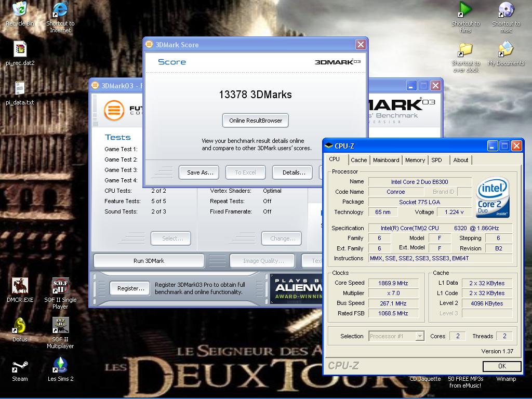This screenshot has width=532, height=399.
Task: Click the Details... button
Action: point(292,172)
